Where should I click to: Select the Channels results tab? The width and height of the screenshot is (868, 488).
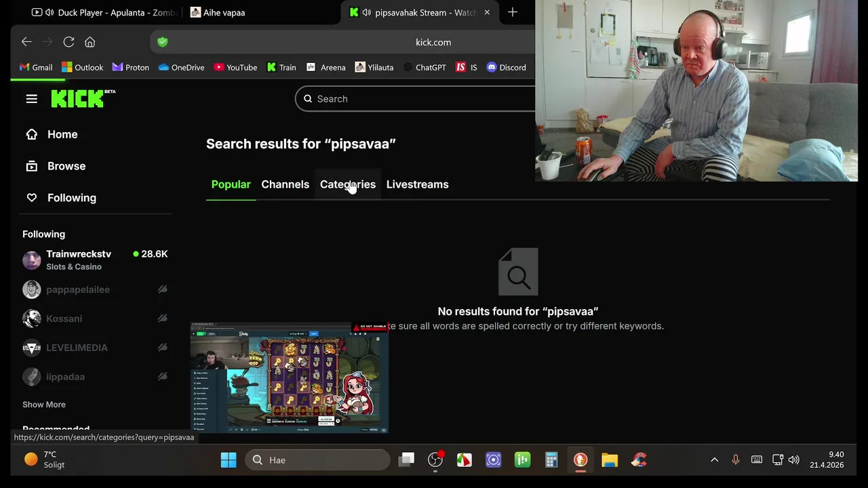(x=285, y=184)
